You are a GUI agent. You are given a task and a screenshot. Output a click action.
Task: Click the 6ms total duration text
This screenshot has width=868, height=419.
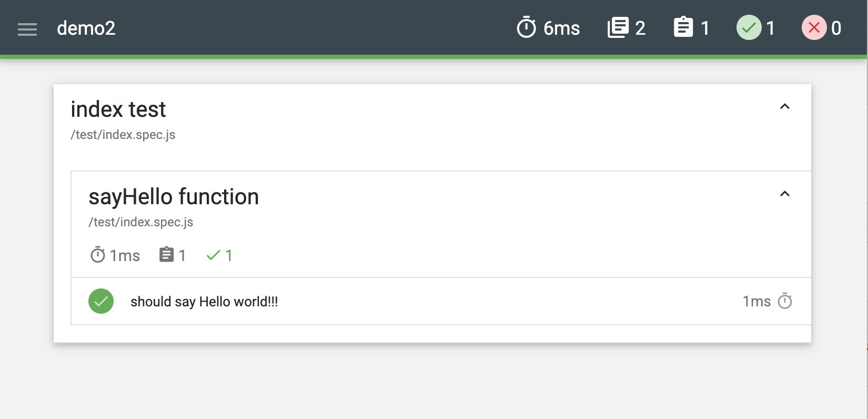pyautogui.click(x=561, y=28)
